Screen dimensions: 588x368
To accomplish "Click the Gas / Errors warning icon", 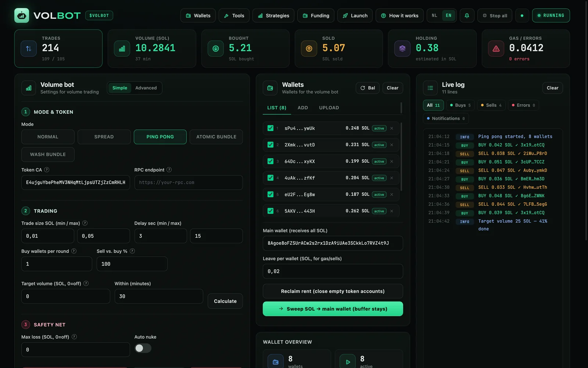I will tap(496, 49).
